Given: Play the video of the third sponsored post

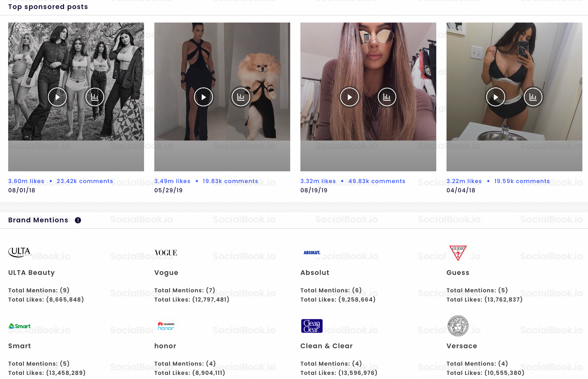Looking at the screenshot, I should point(349,97).
